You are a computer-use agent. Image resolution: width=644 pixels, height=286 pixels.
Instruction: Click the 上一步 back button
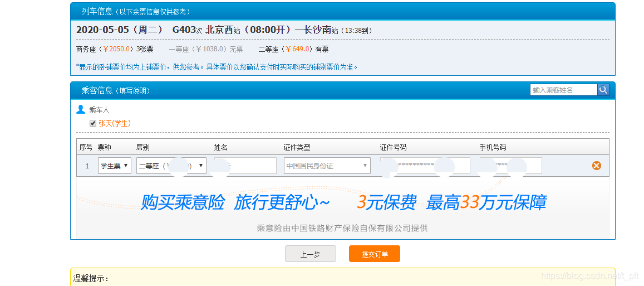[x=311, y=254]
